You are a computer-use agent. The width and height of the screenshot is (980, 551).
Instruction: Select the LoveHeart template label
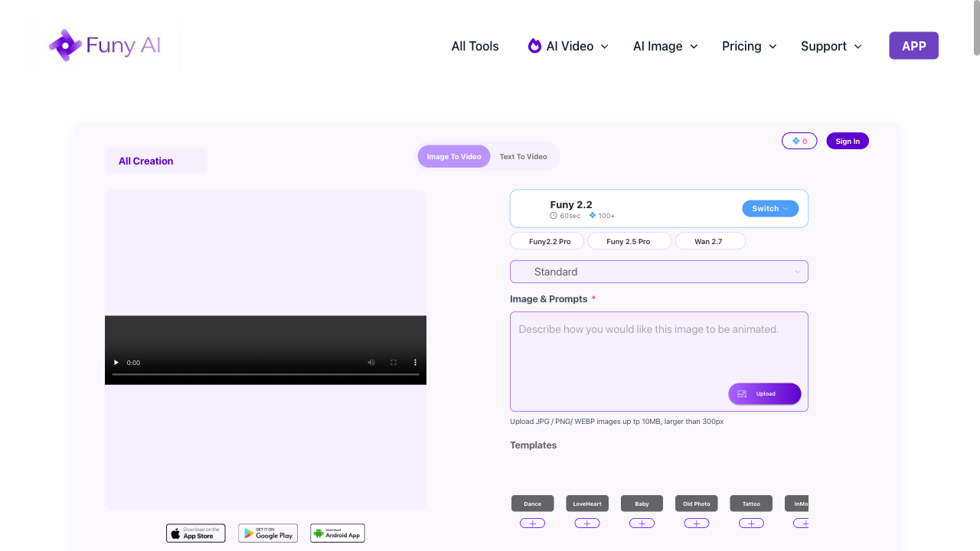click(587, 504)
